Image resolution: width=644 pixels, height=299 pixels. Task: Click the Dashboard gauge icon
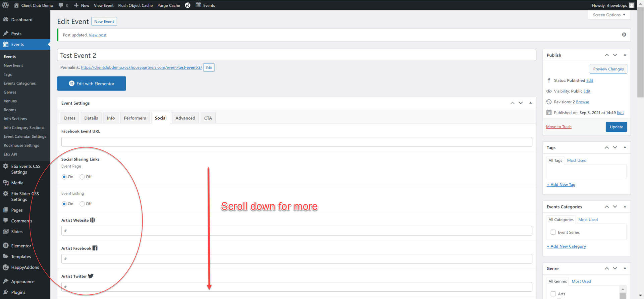(6, 20)
